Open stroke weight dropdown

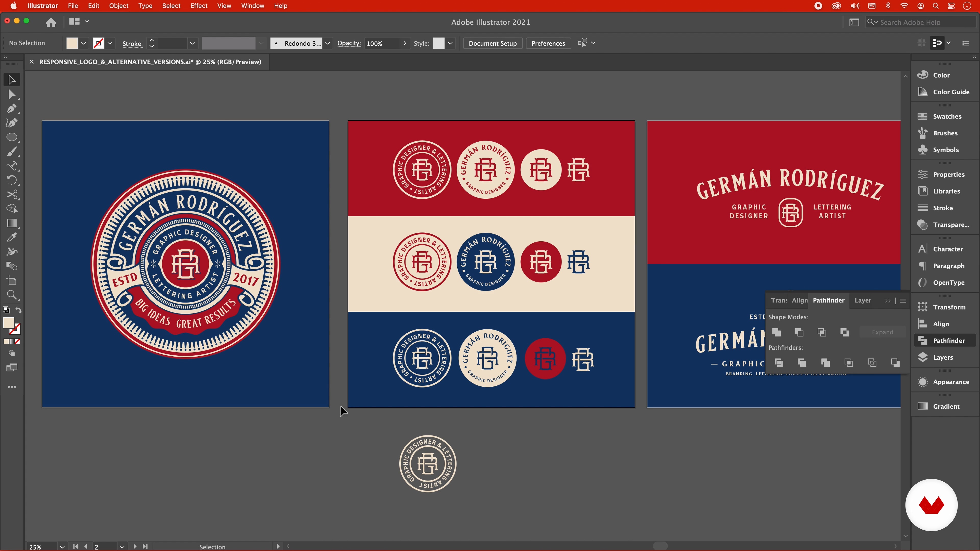(x=192, y=43)
